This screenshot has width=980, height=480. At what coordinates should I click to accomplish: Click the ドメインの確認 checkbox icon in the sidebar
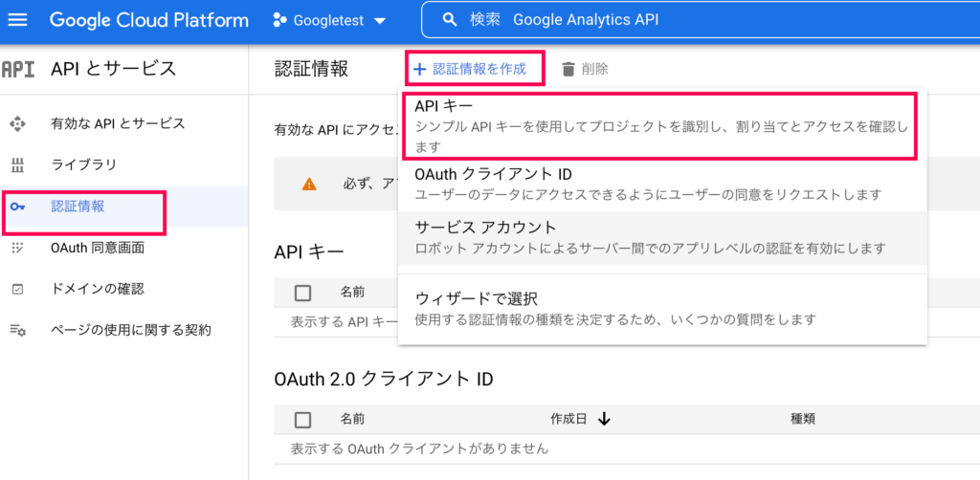(x=17, y=290)
